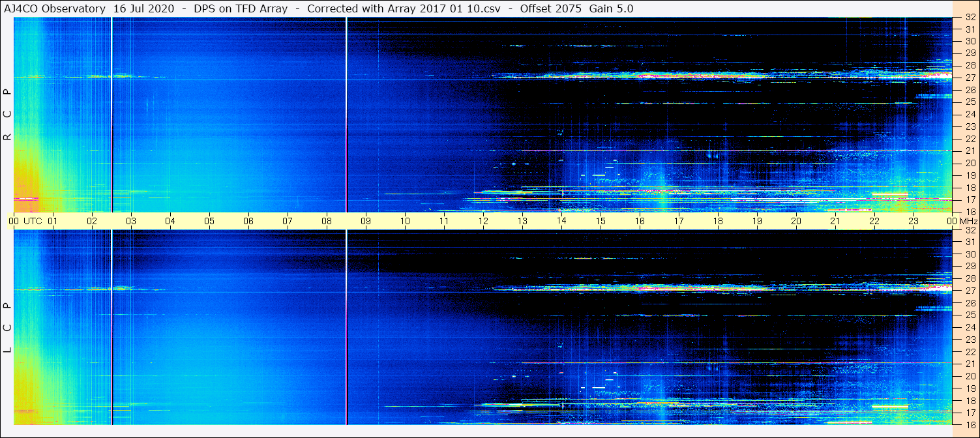
Task: Click hour '11' on the UTC axis
Action: click(444, 221)
